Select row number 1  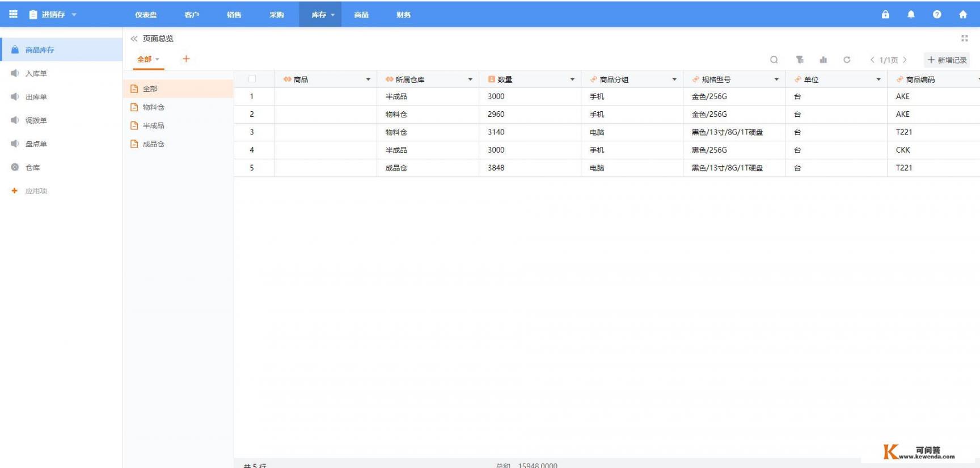tap(252, 96)
